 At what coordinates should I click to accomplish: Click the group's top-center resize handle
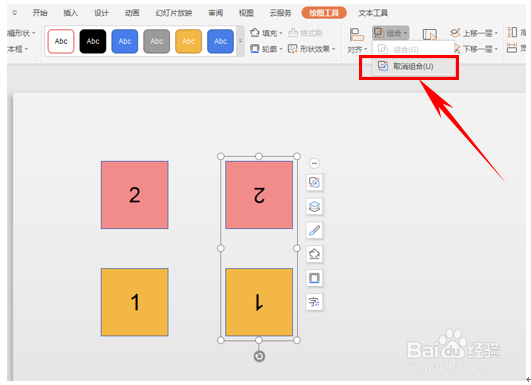tap(259, 156)
